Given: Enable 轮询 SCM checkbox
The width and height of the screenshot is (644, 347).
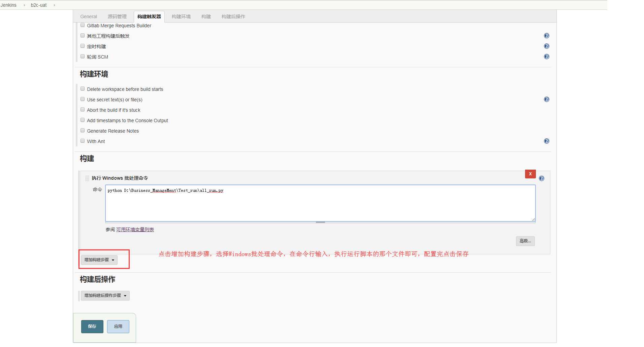Looking at the screenshot, I should 83,57.
